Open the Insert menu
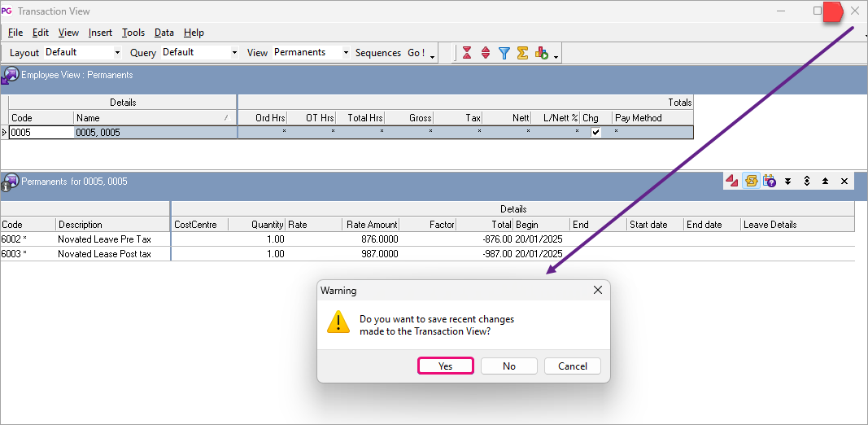Viewport: 868px width, 425px height. (101, 33)
